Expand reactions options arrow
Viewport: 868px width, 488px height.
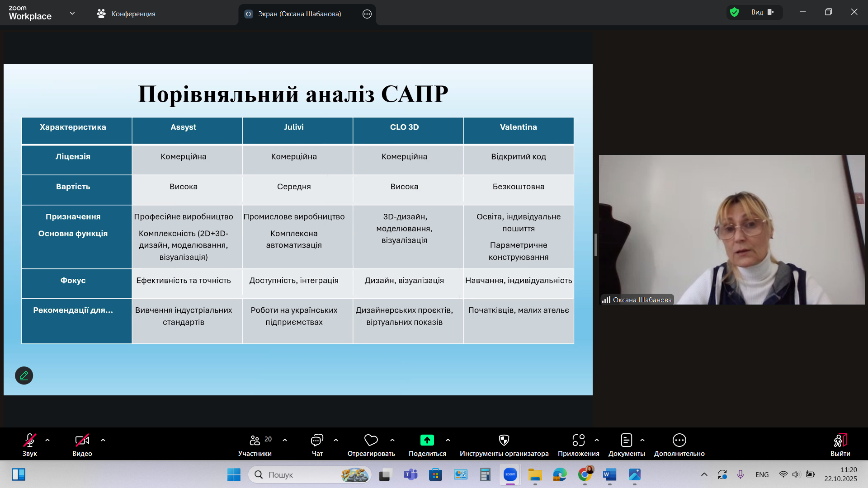tap(392, 440)
